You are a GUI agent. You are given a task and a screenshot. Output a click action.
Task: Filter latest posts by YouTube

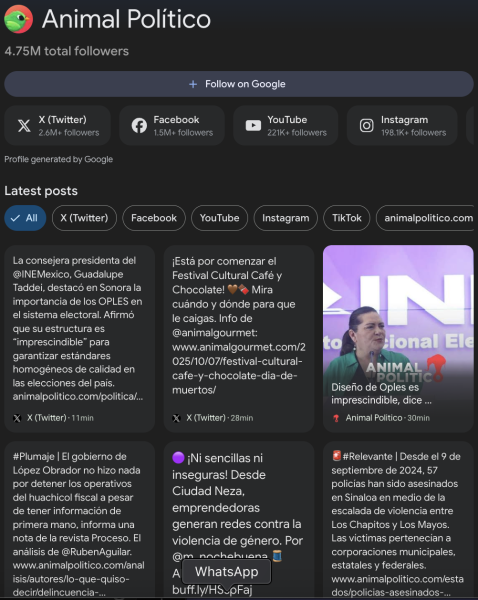click(219, 218)
